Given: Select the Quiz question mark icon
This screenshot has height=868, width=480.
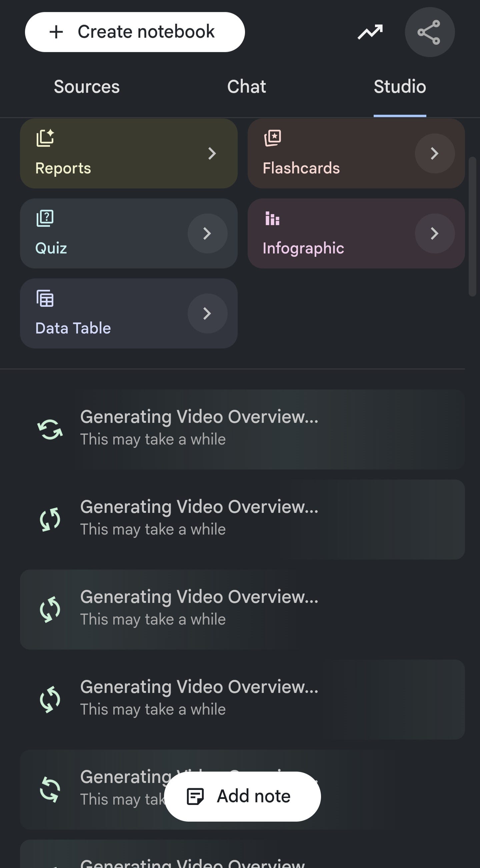Looking at the screenshot, I should click(45, 218).
